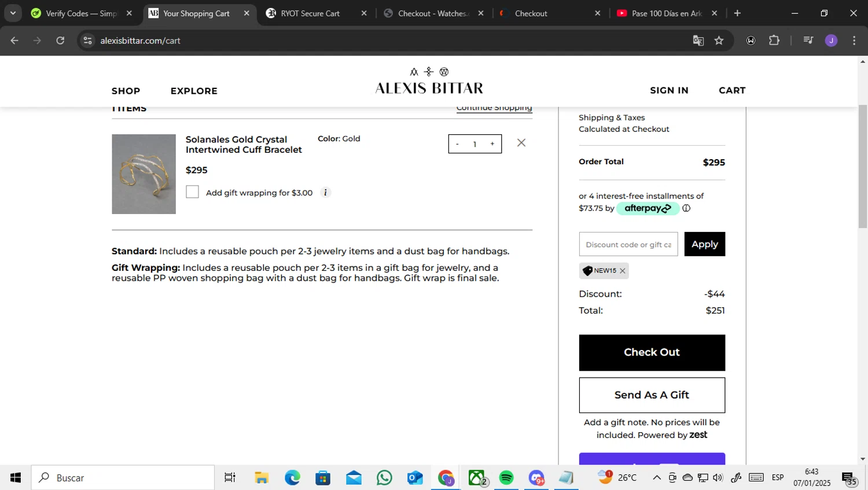Click the Afterpay logo badge

tap(648, 208)
